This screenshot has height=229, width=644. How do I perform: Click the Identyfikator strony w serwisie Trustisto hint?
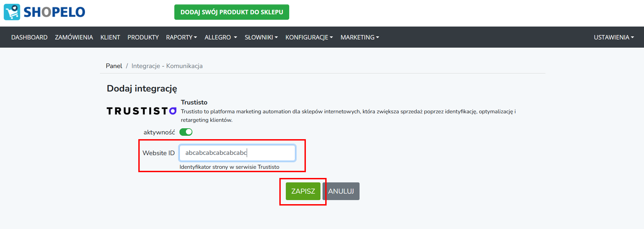[229, 167]
